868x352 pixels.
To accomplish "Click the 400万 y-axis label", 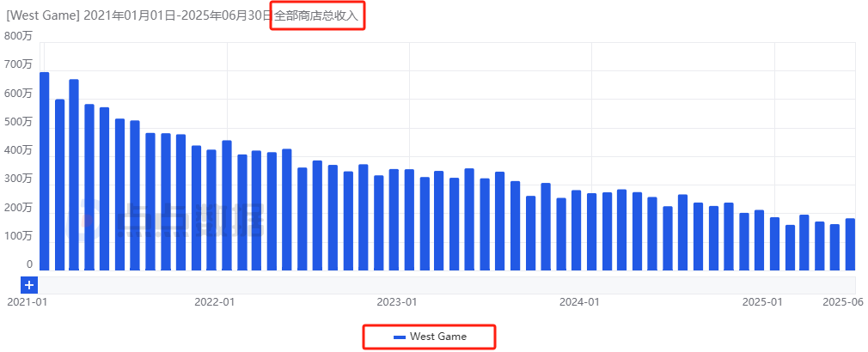I will coord(18,150).
